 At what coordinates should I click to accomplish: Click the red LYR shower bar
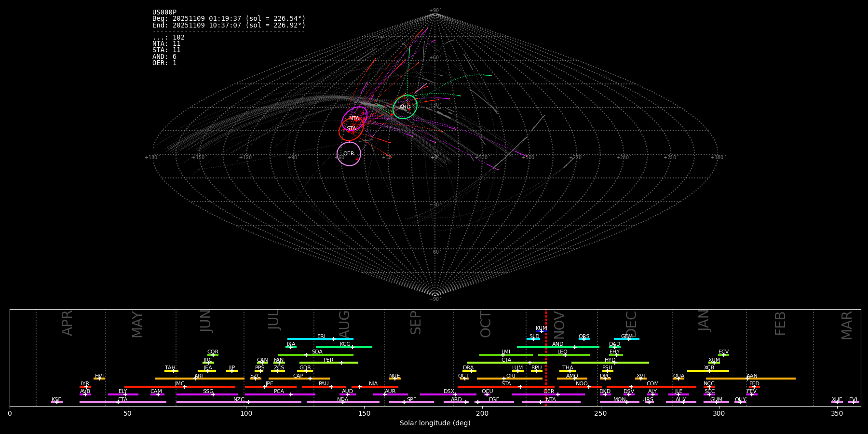[85, 387]
